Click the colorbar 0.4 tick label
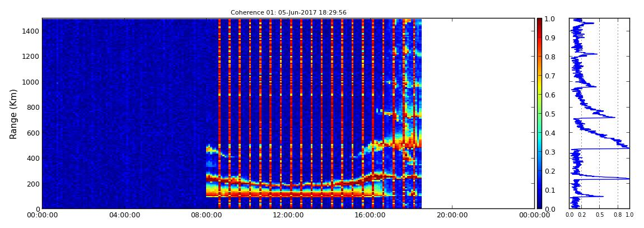Screen dimensions: 644x228 [x=549, y=133]
